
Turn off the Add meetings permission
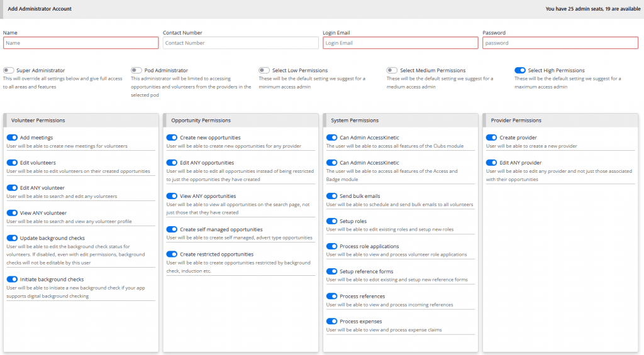tap(12, 138)
